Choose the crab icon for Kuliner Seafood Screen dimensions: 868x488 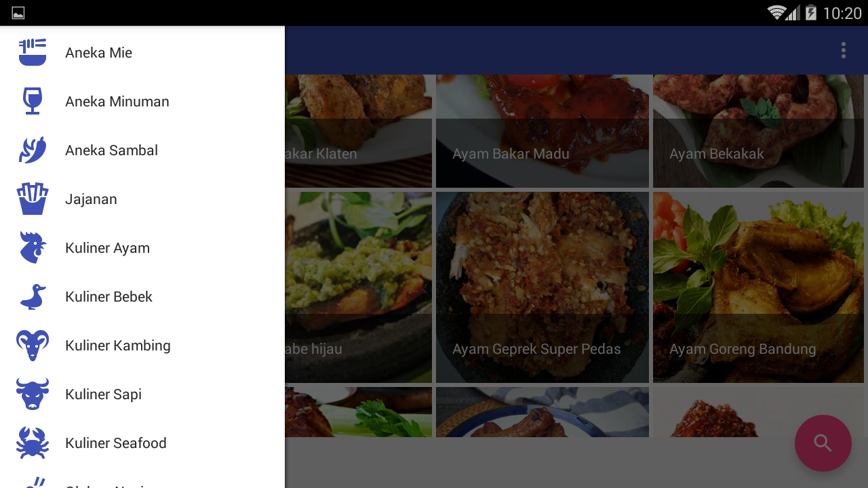33,443
